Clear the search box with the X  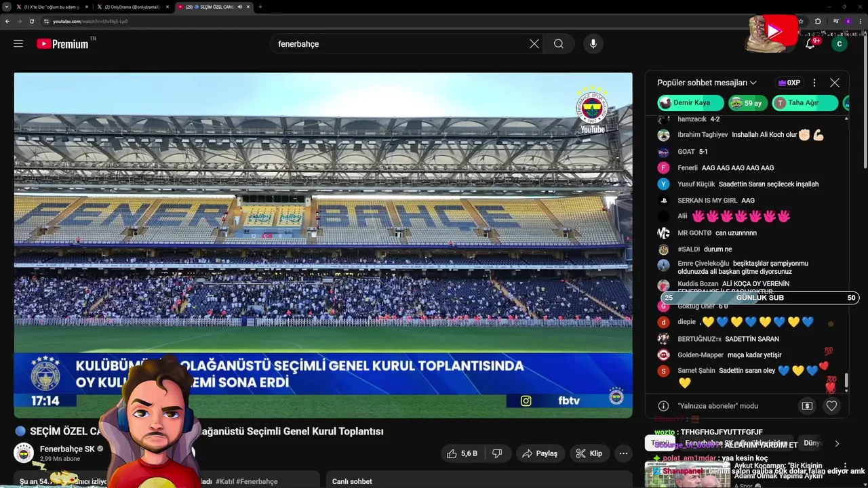click(x=534, y=43)
